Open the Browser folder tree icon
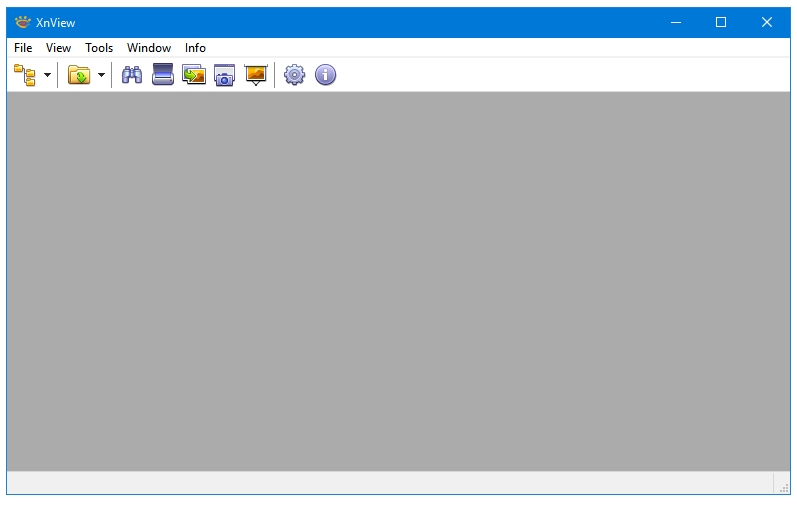The height and width of the screenshot is (505, 797). pyautogui.click(x=24, y=75)
